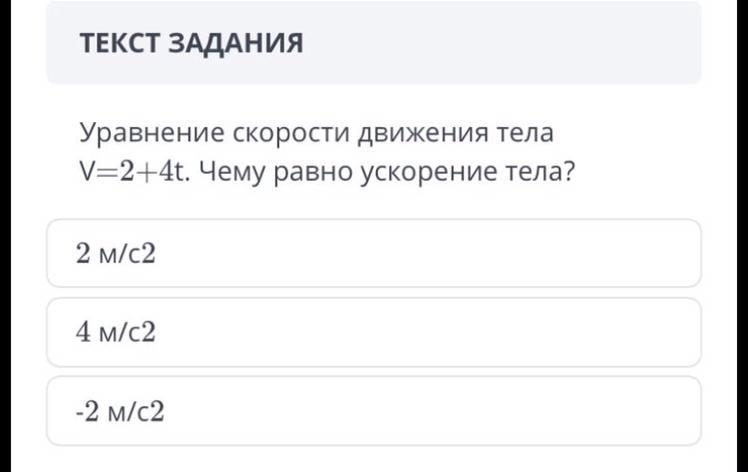Choose the 4 м/с2 answer option
The width and height of the screenshot is (748, 472).
click(373, 332)
